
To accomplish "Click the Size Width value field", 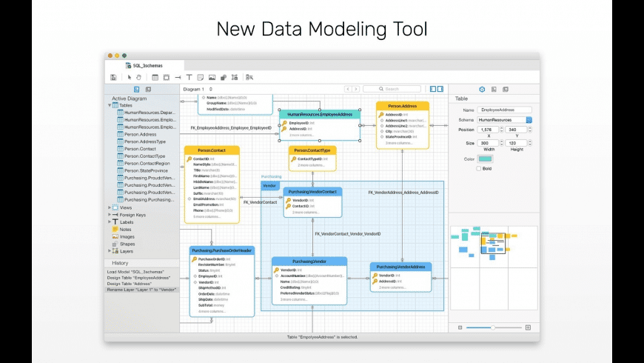I will 488,143.
